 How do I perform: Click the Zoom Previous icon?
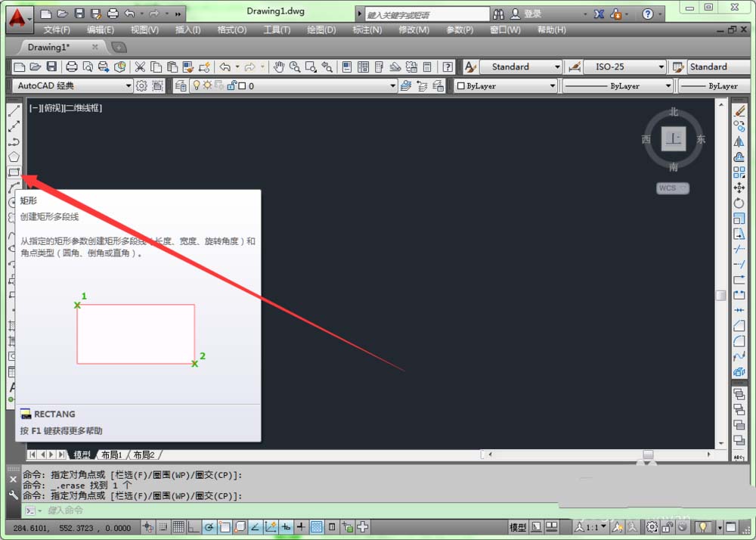(x=327, y=67)
